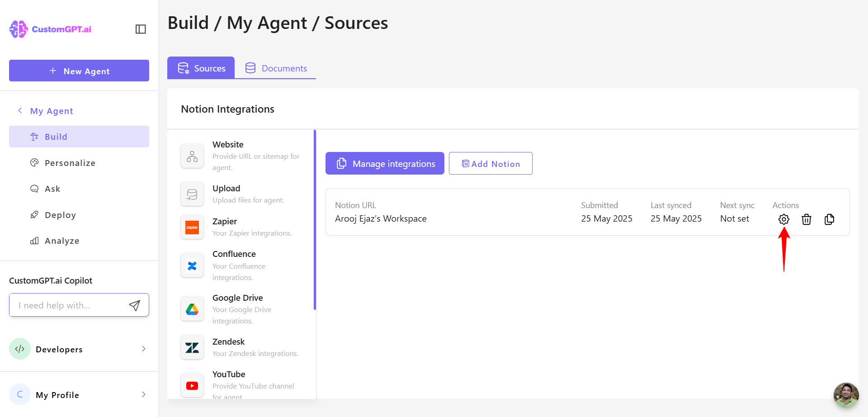
Task: Click the Last synced date value
Action: pos(676,218)
